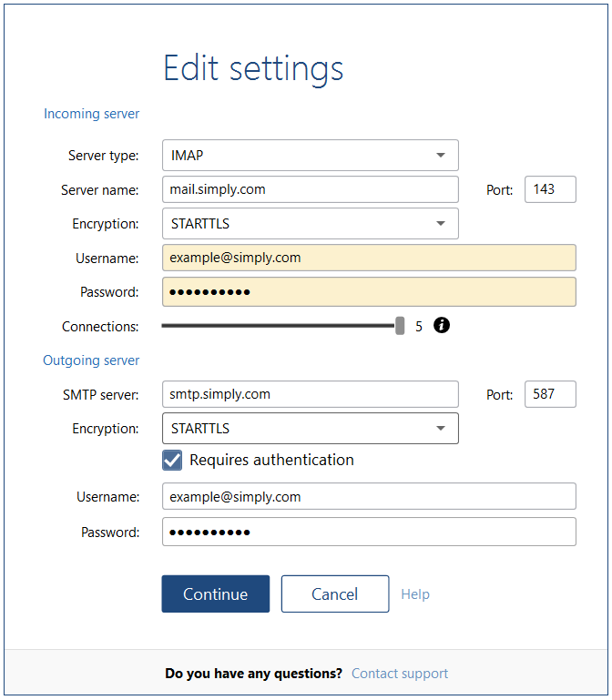Viewport: 612px width, 700px height.
Task: Uncheck the Requires authentication checkbox
Action: (x=172, y=461)
